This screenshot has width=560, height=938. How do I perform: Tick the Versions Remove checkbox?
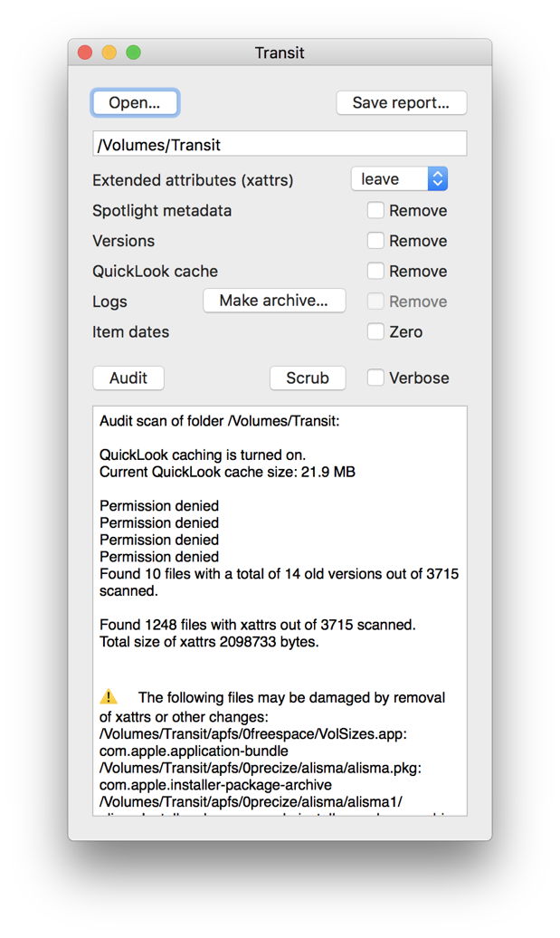tap(375, 241)
